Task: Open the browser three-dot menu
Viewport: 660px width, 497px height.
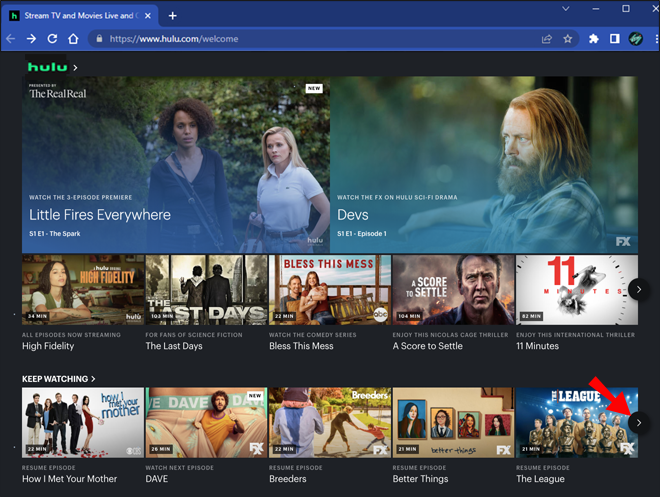Action: click(x=656, y=39)
